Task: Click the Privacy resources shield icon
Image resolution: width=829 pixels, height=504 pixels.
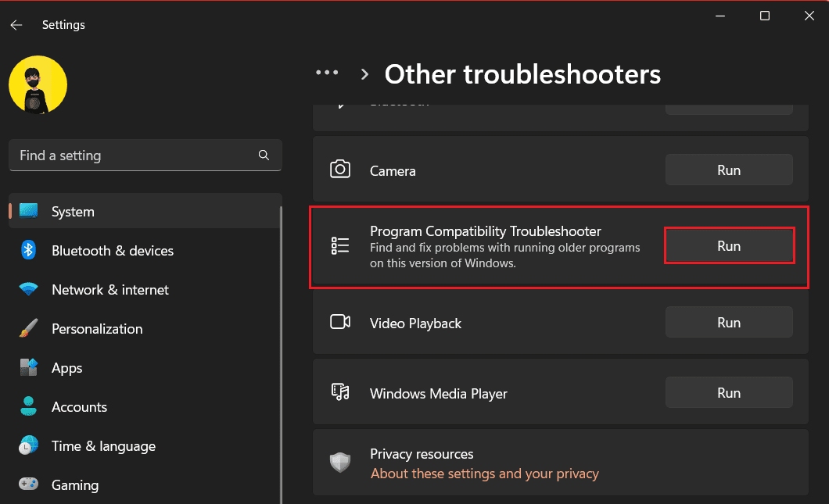Action: [340, 463]
